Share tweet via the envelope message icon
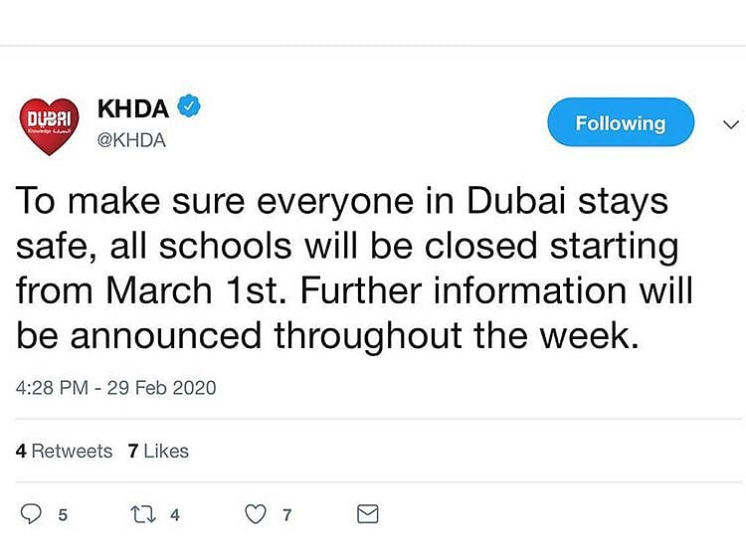The image size is (746, 560). [367, 514]
